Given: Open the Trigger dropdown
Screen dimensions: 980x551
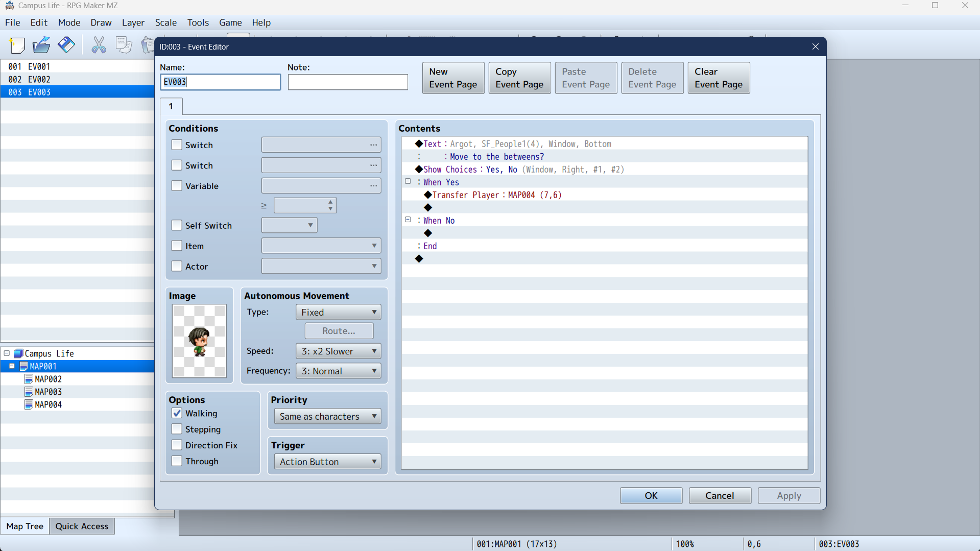Looking at the screenshot, I should (327, 462).
